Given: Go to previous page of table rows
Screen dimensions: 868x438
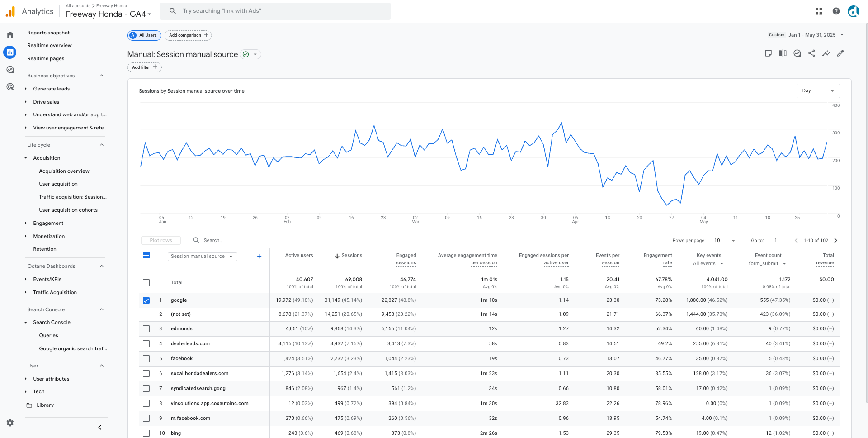Looking at the screenshot, I should (x=796, y=241).
